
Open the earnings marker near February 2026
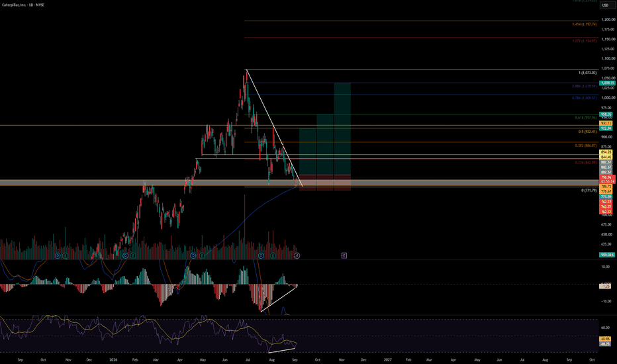[133, 255]
